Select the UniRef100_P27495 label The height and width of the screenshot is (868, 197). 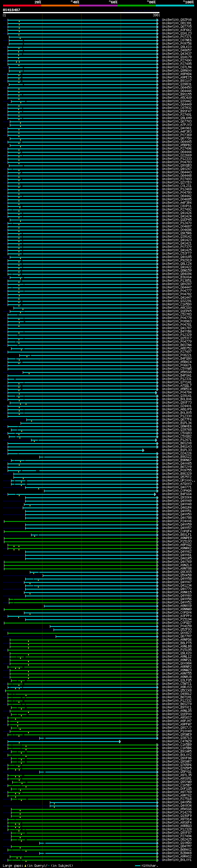[176, 64]
